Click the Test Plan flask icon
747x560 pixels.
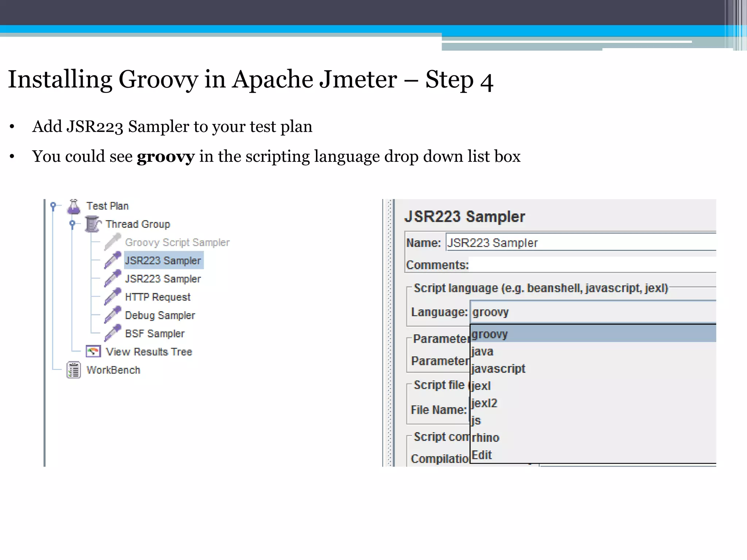[74, 206]
